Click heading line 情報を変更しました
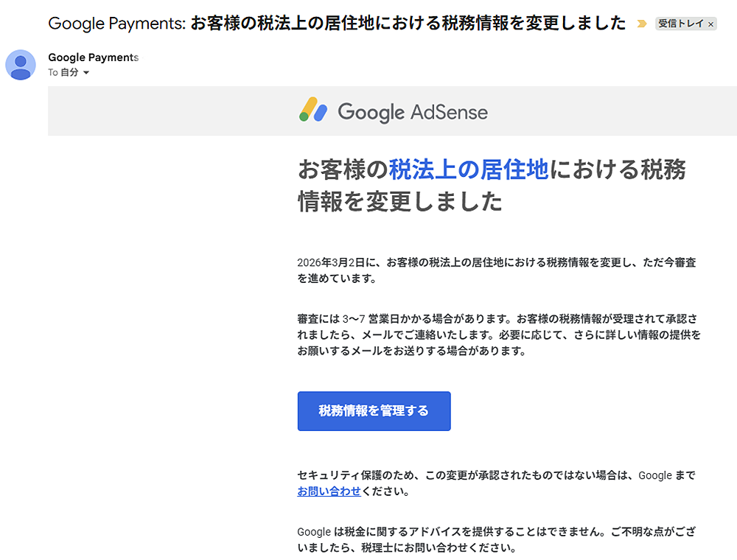This screenshot has height=560, width=737. 399,201
